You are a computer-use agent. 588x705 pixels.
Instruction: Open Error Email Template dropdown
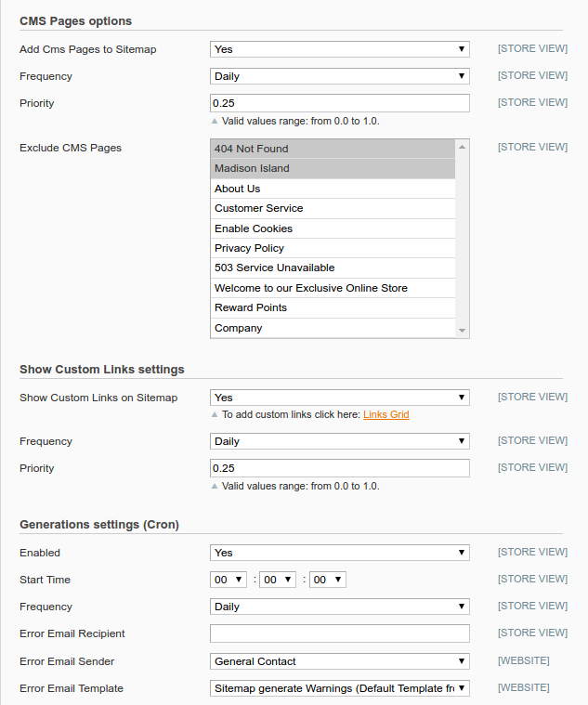pos(339,688)
